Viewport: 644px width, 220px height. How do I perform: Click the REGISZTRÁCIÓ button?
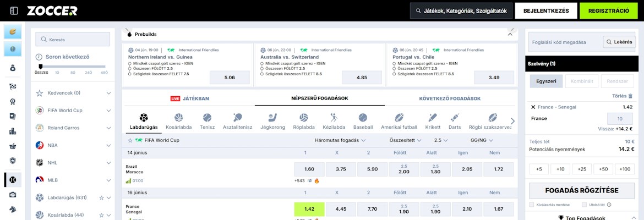609,11
